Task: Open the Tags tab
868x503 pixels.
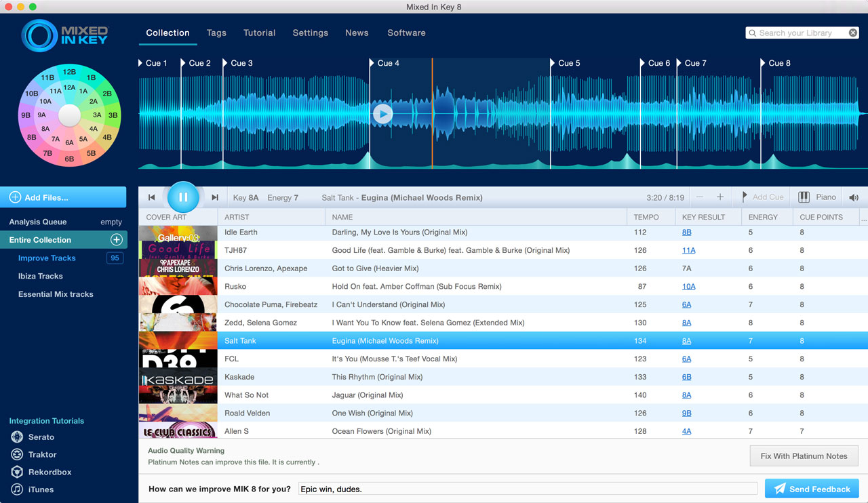Action: tap(216, 33)
